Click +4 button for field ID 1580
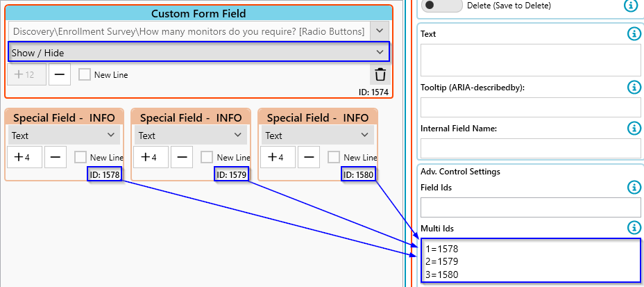Screen dimensions: 644x287 [x=278, y=157]
